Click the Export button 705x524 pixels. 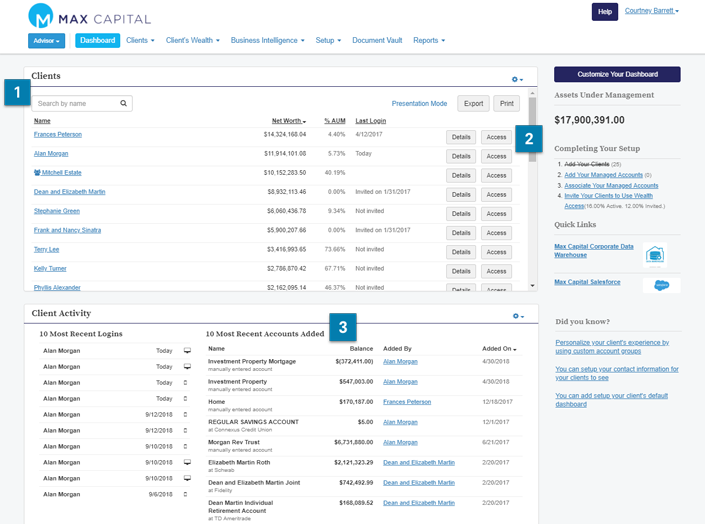pos(473,103)
